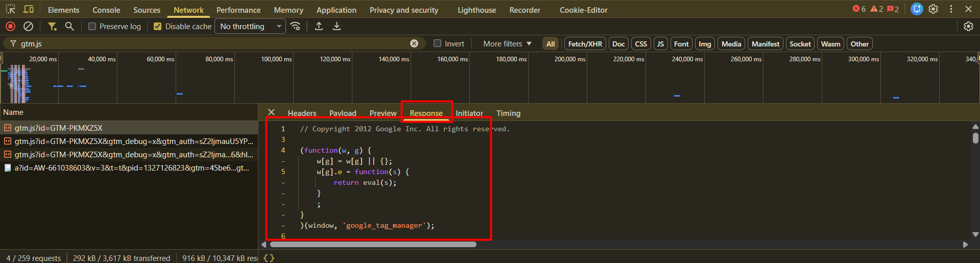Open the No throttling dropdown

click(x=250, y=27)
